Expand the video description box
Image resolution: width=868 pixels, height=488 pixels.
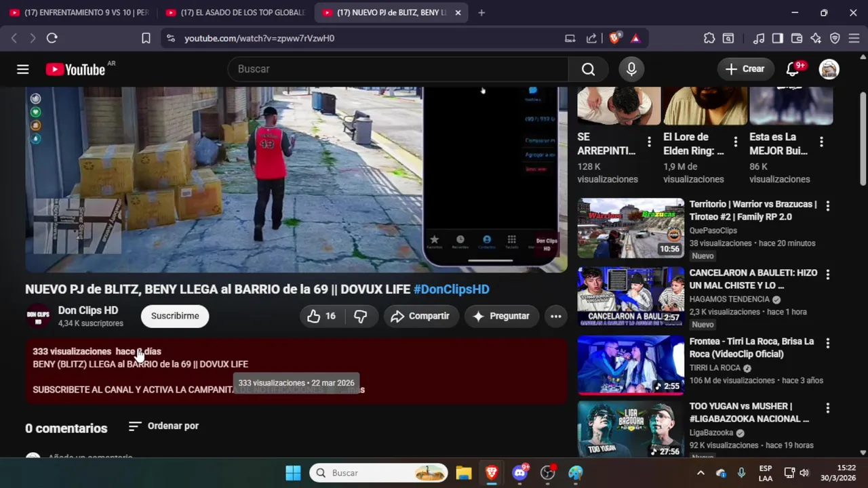(x=296, y=371)
